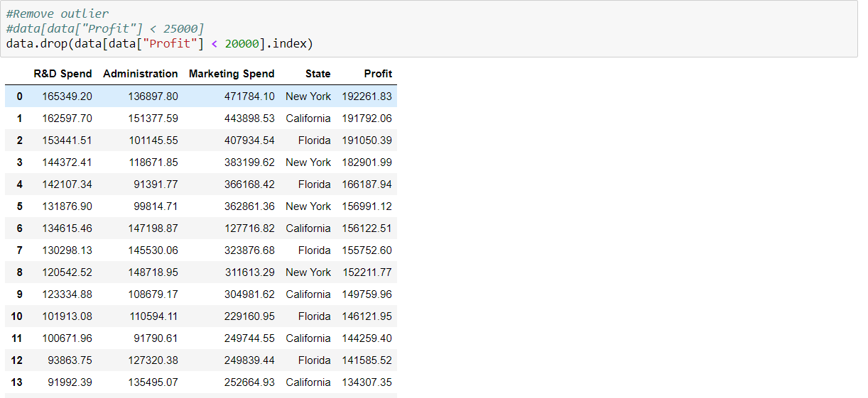
Task: Click Profit value 149759.96
Action: pyautogui.click(x=367, y=294)
